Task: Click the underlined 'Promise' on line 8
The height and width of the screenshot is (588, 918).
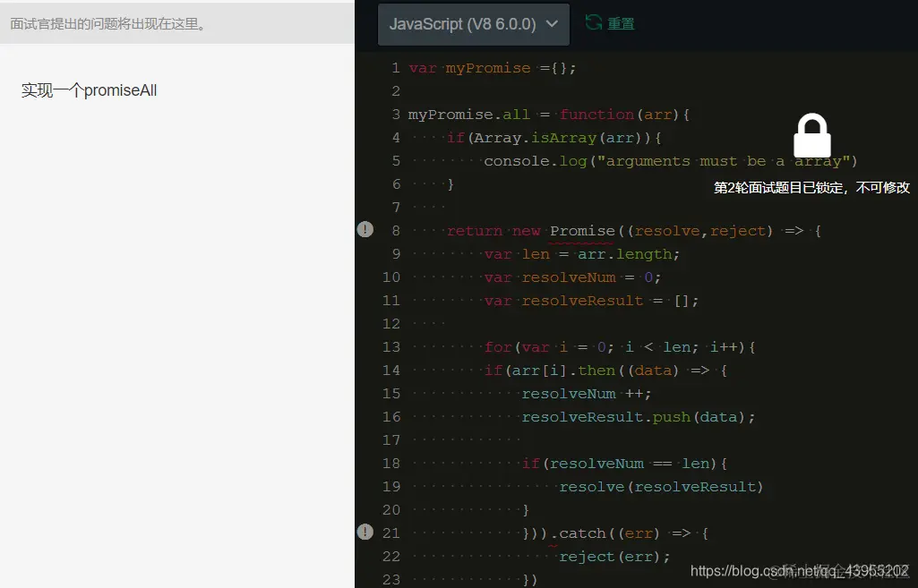Action: point(582,231)
